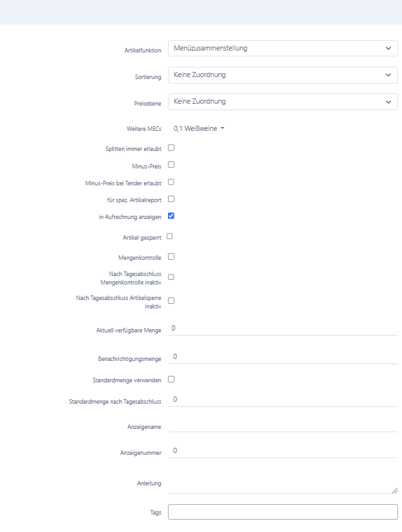Screen dimensions: 402x532
Task: Tick the Minus-Preis checkbox
Action: coord(171,165)
